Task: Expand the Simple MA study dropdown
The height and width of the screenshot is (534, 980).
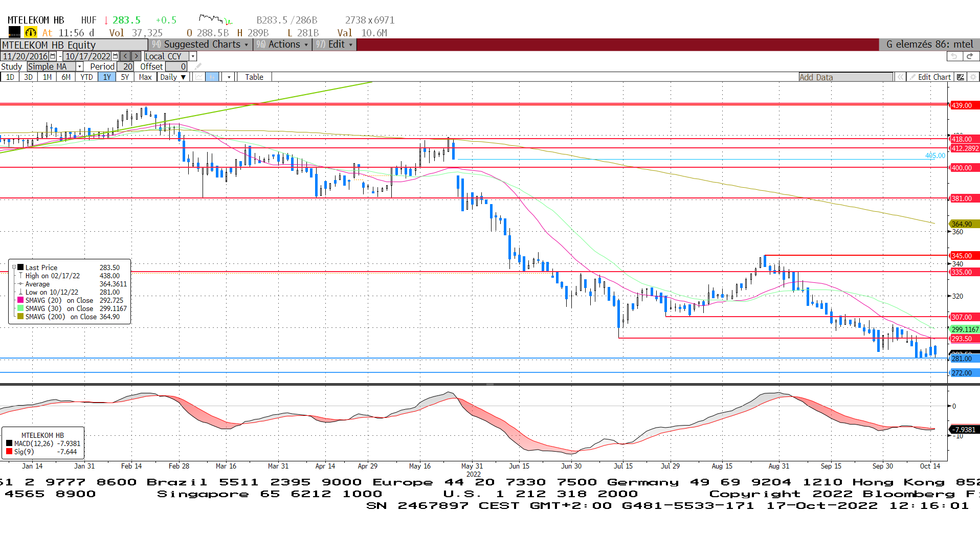Action: [80, 66]
